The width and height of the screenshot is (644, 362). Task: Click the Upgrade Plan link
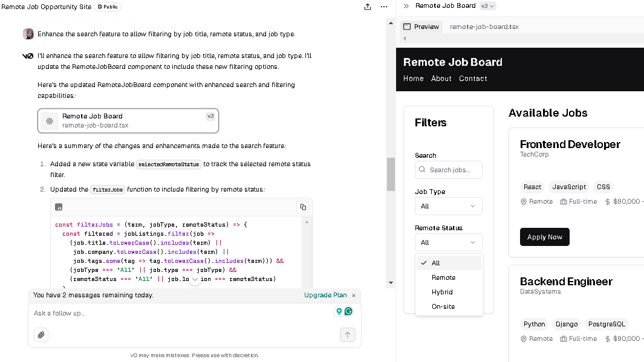pos(325,296)
